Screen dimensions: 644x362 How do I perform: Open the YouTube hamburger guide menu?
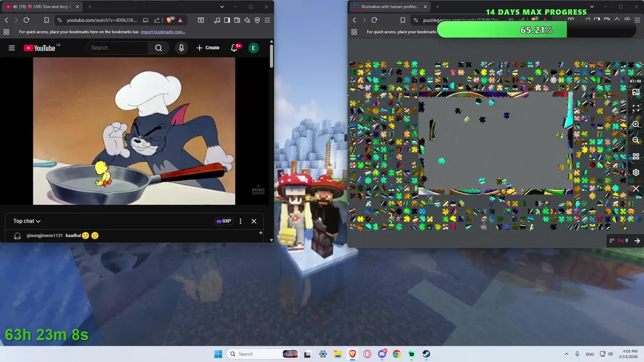[x=12, y=48]
